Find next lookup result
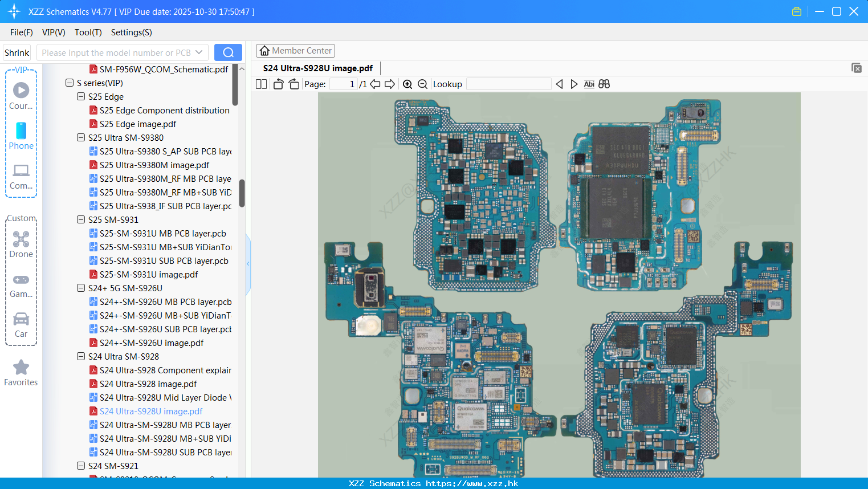The height and width of the screenshot is (489, 868). click(574, 84)
